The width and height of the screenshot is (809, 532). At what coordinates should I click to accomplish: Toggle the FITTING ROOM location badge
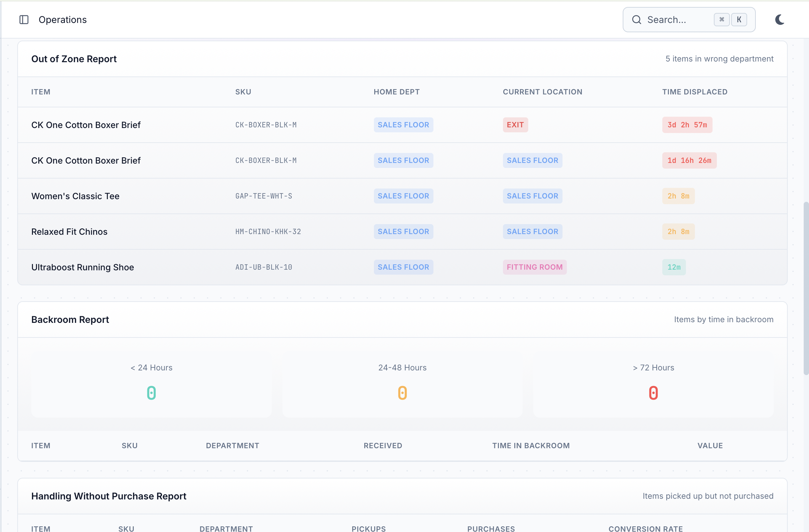coord(534,267)
